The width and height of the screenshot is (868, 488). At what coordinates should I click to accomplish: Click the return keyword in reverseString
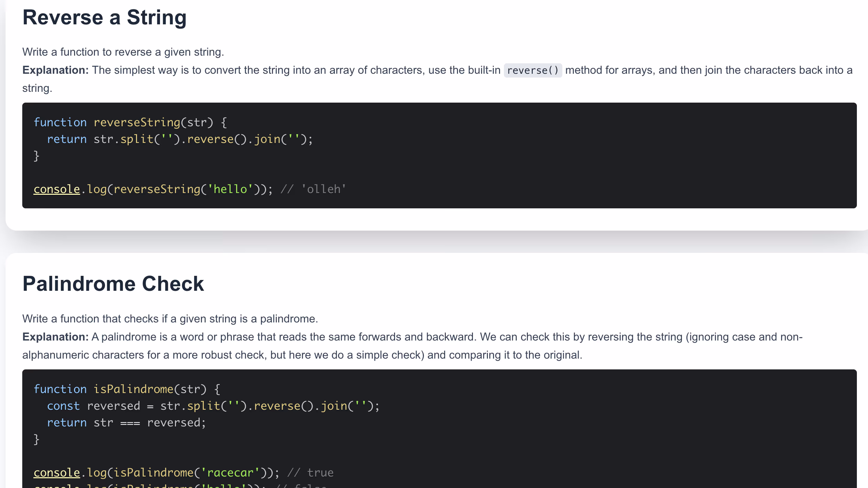point(67,139)
